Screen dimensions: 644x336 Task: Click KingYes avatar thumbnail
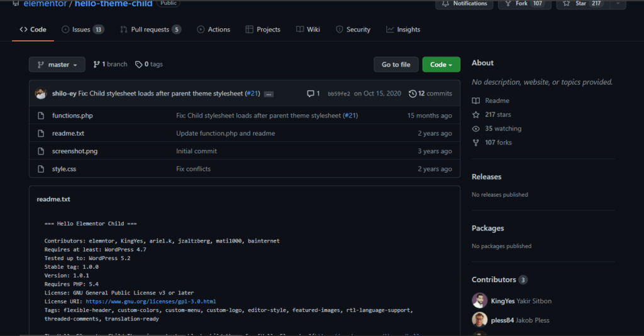tap(479, 301)
